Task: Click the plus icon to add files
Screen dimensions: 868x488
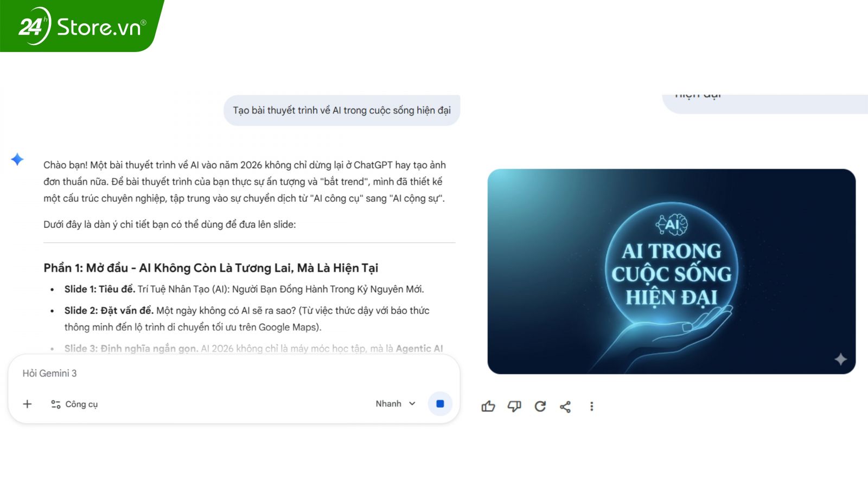Action: [x=28, y=404]
